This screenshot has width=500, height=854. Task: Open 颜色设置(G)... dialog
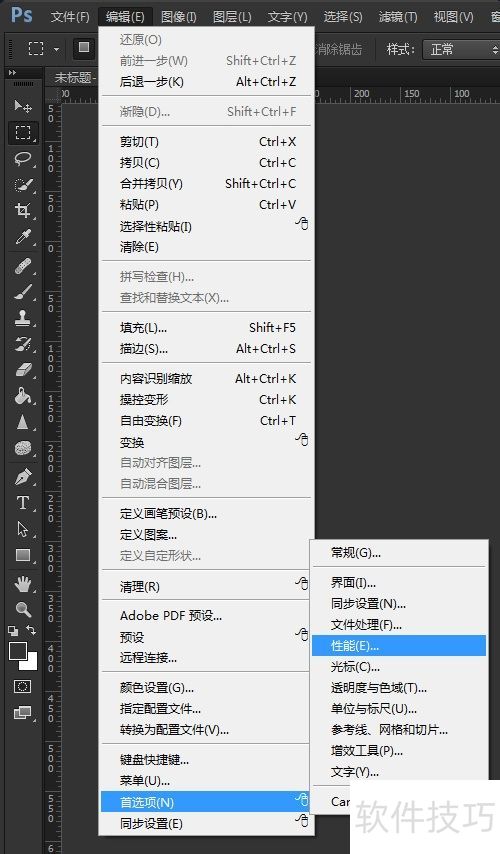(207, 688)
